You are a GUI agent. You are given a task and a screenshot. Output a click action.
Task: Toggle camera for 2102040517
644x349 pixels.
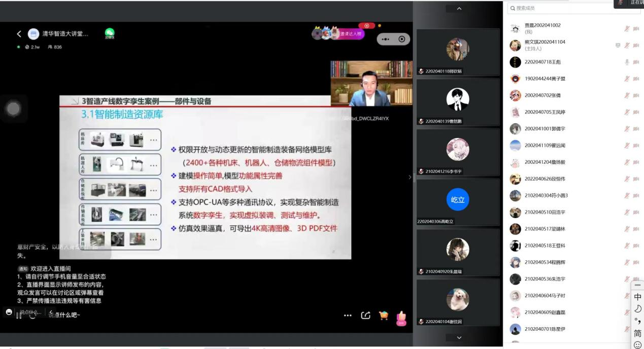point(636,230)
